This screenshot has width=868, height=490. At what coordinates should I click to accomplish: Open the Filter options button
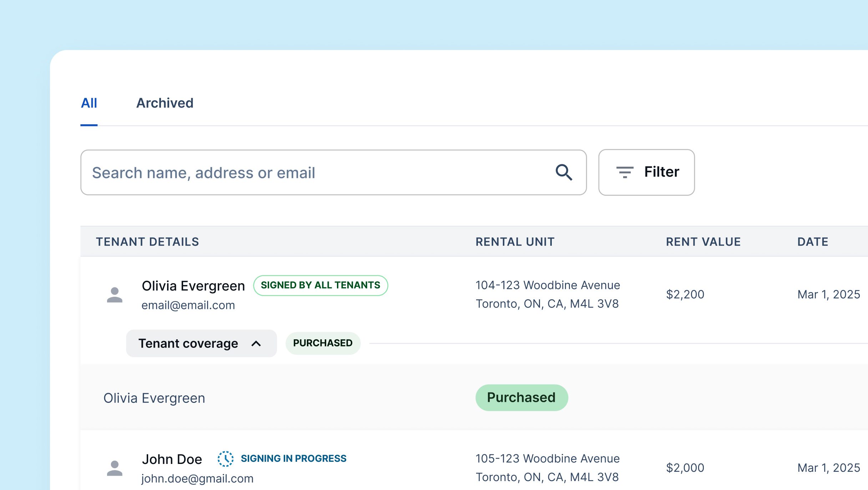click(646, 172)
